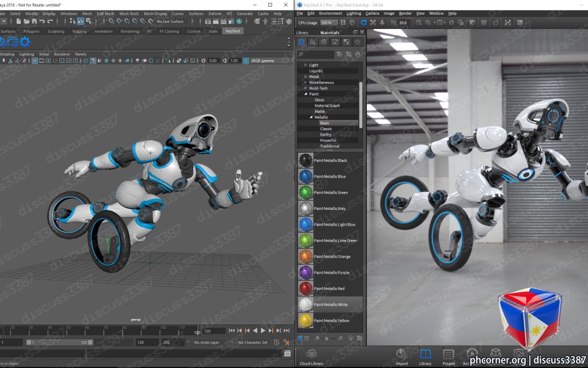This screenshot has height=368, width=588.
Task: Select the Classic metallic paint subfolder
Action: [x=326, y=129]
